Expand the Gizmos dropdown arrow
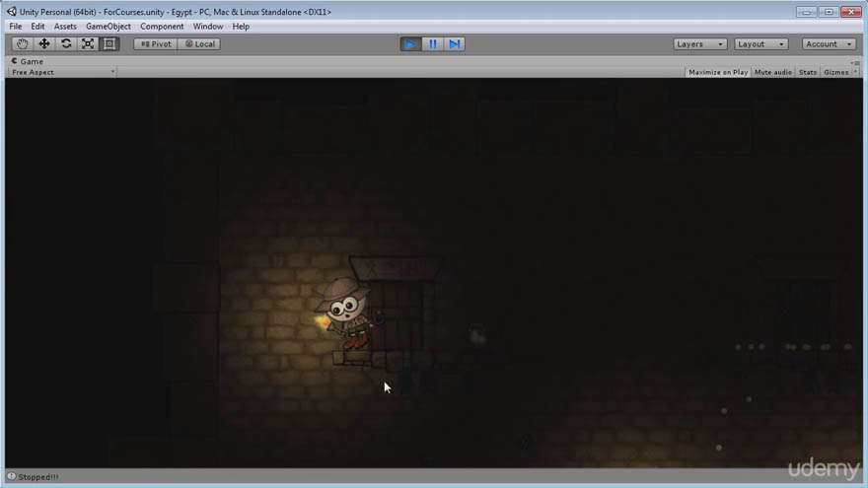Image resolution: width=868 pixels, height=488 pixels. coord(855,72)
